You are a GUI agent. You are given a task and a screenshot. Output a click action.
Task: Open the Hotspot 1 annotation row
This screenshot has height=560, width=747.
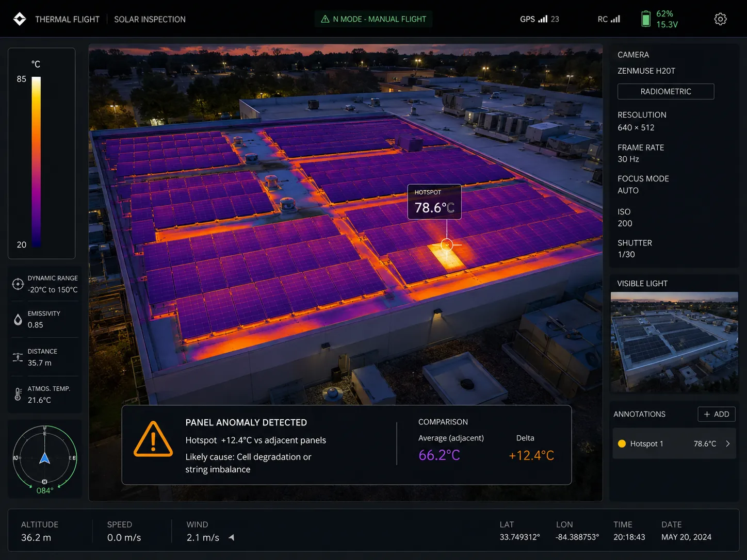point(674,443)
